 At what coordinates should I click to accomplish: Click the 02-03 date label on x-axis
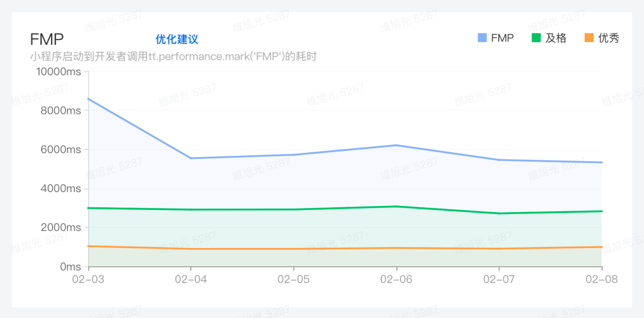[x=88, y=279]
